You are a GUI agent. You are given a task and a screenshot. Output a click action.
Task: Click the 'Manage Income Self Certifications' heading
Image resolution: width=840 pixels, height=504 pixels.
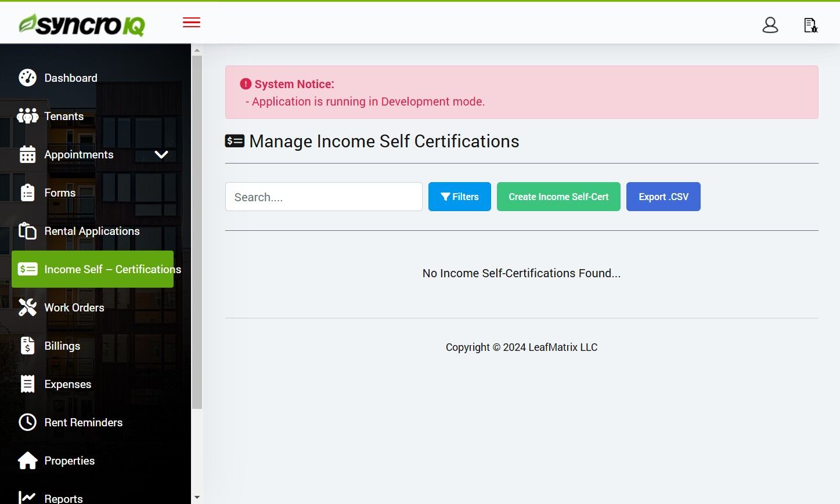click(384, 141)
